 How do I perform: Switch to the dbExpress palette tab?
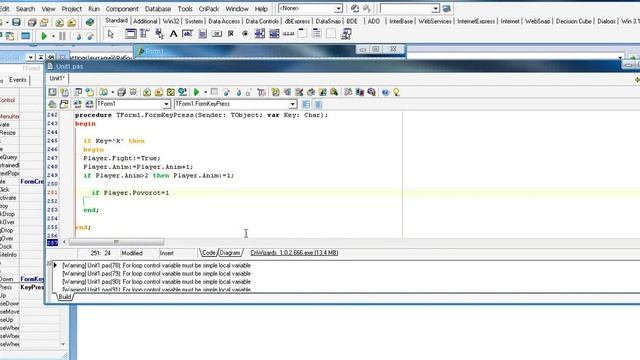(x=297, y=21)
